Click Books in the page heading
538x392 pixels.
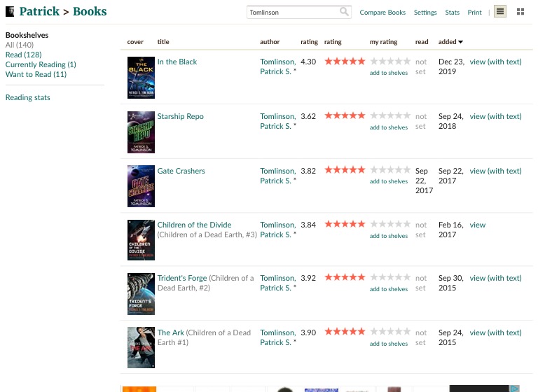click(x=90, y=11)
